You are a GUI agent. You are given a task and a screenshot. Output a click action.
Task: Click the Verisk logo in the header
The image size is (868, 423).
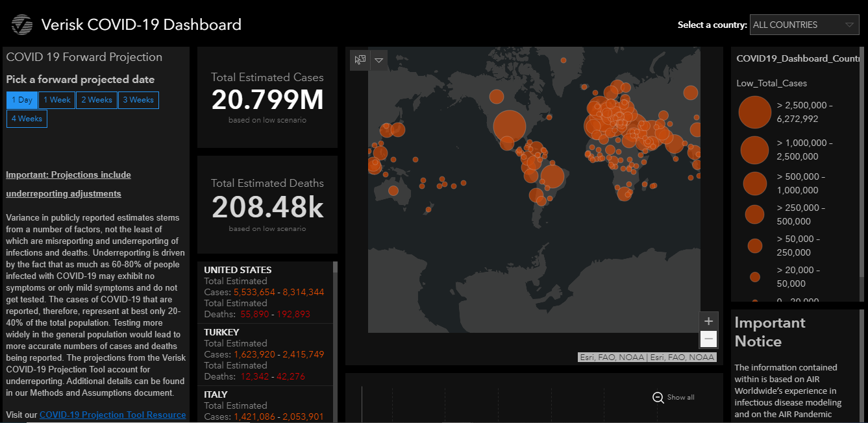pyautogui.click(x=21, y=25)
